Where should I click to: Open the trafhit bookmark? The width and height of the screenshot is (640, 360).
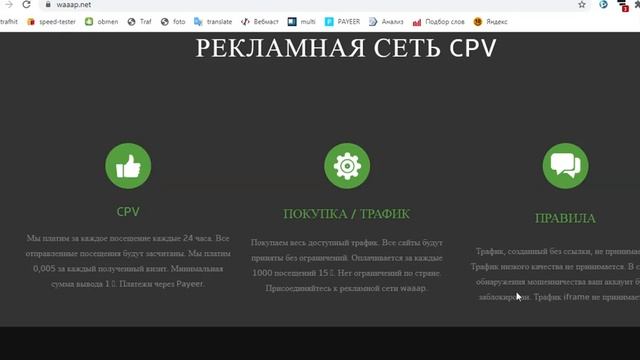pyautogui.click(x=9, y=22)
